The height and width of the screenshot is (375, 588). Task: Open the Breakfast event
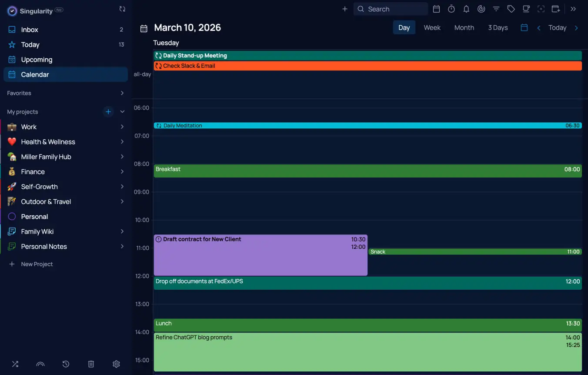point(367,171)
